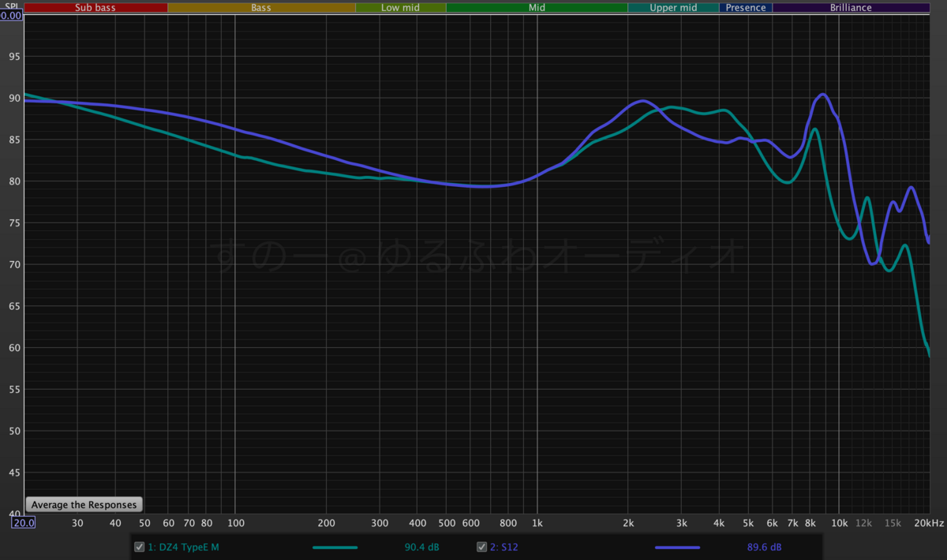Viewport: 947px width, 560px height.
Task: Click the 200 frequency axis label
Action: pyautogui.click(x=326, y=524)
